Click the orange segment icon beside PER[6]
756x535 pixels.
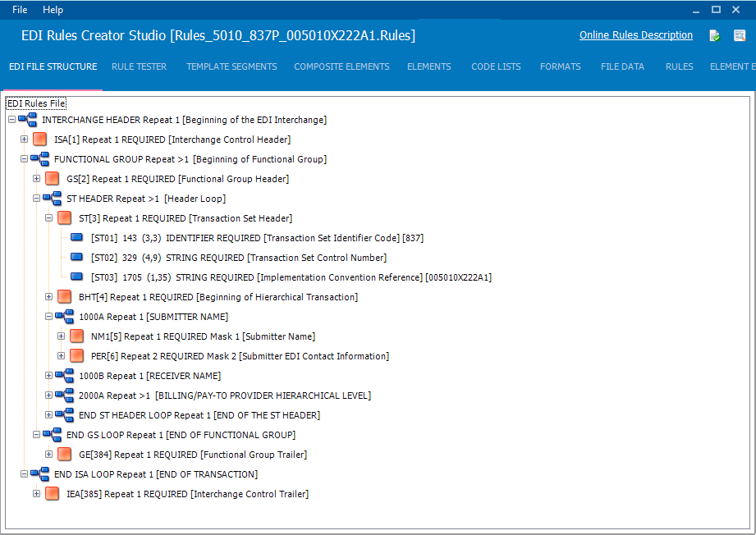[x=76, y=355]
